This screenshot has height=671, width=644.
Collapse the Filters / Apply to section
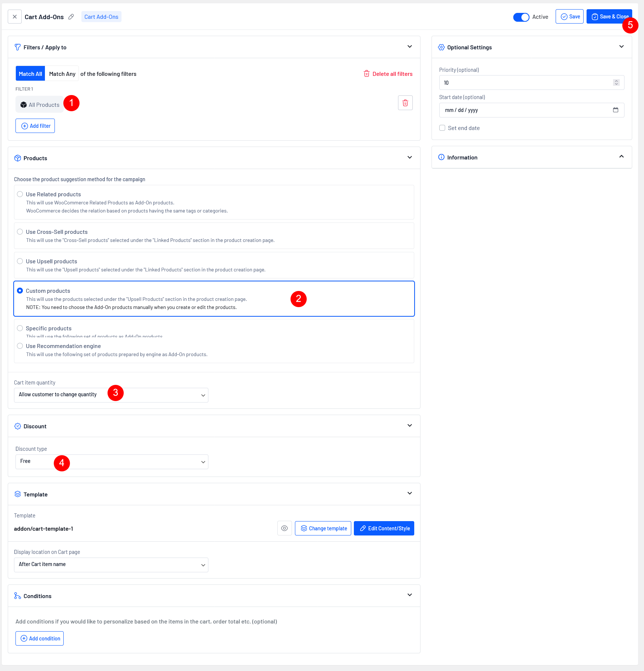tap(409, 47)
